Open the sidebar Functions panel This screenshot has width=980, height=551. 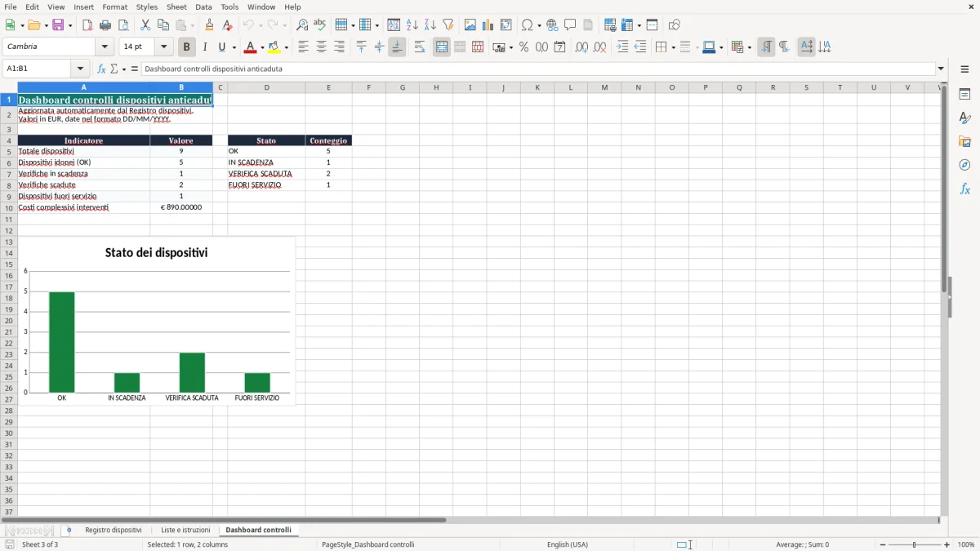[964, 189]
